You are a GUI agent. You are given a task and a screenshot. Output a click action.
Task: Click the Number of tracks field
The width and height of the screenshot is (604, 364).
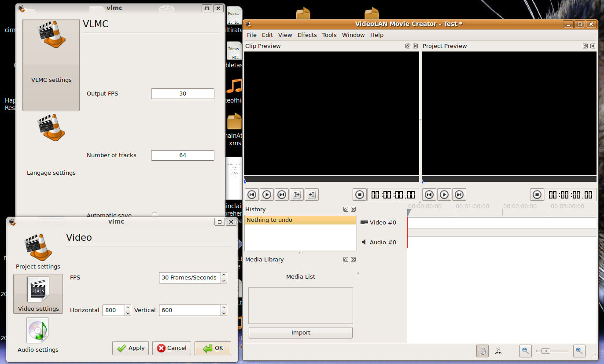click(x=183, y=155)
